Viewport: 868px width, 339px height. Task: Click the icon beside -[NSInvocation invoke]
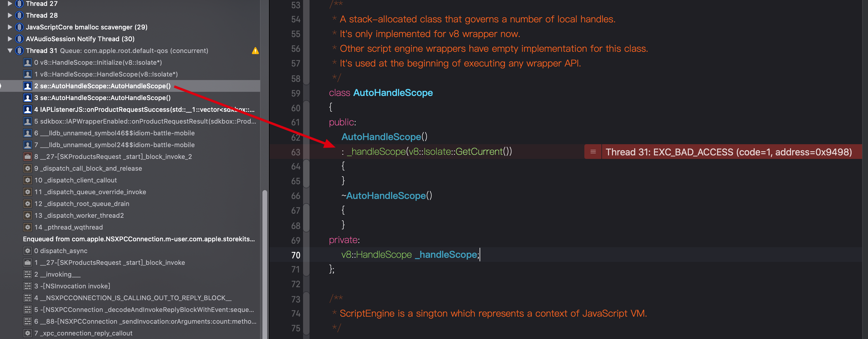[28, 286]
